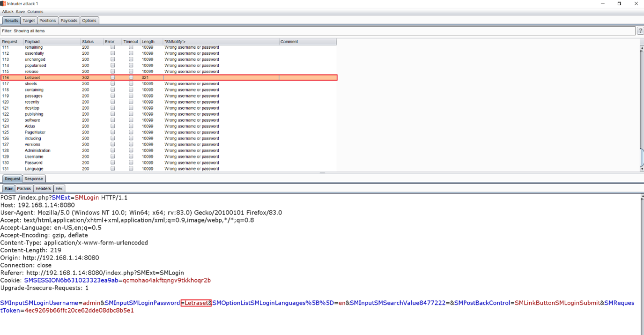644x335 pixels.
Task: Restore the window using the maximize icon
Action: point(619,4)
